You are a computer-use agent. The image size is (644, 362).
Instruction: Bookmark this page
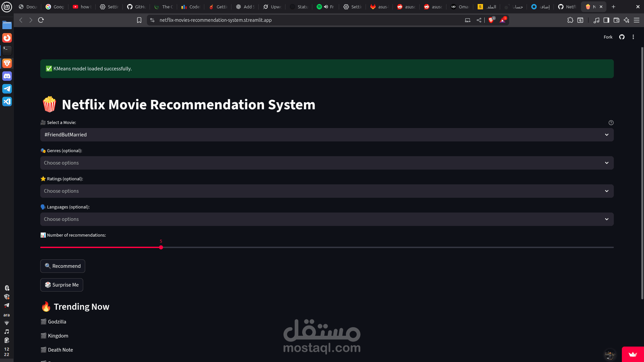click(139, 20)
